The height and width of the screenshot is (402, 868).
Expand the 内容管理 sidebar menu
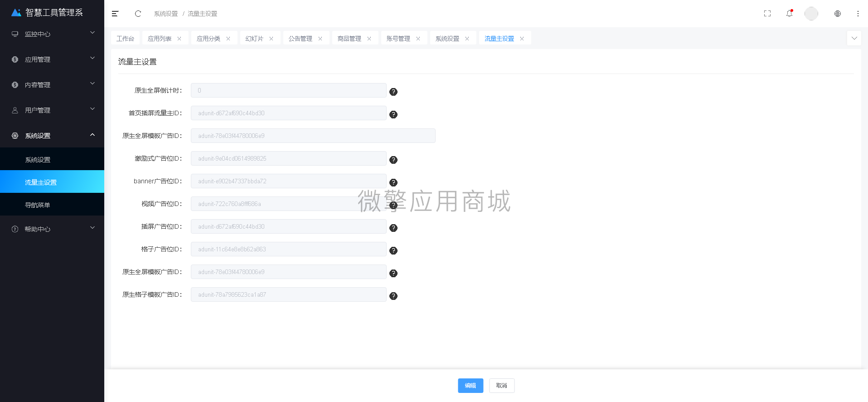pos(52,85)
